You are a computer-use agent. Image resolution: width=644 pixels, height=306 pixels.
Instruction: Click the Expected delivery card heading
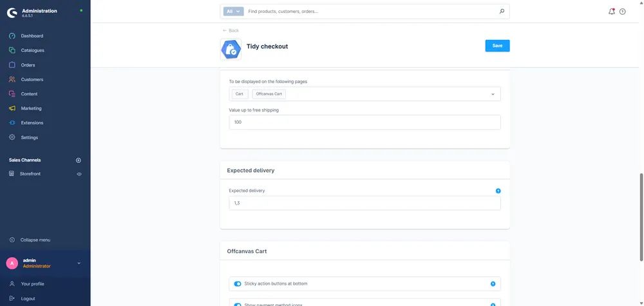251,170
